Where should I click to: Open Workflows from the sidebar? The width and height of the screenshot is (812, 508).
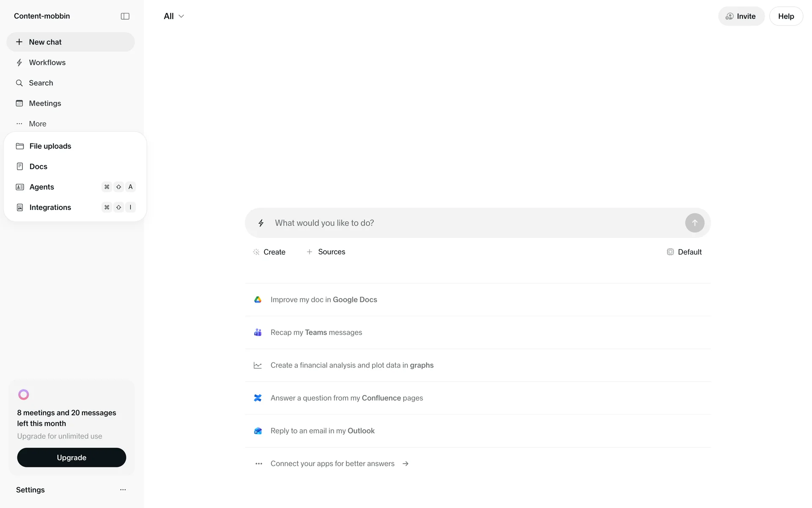tap(47, 63)
